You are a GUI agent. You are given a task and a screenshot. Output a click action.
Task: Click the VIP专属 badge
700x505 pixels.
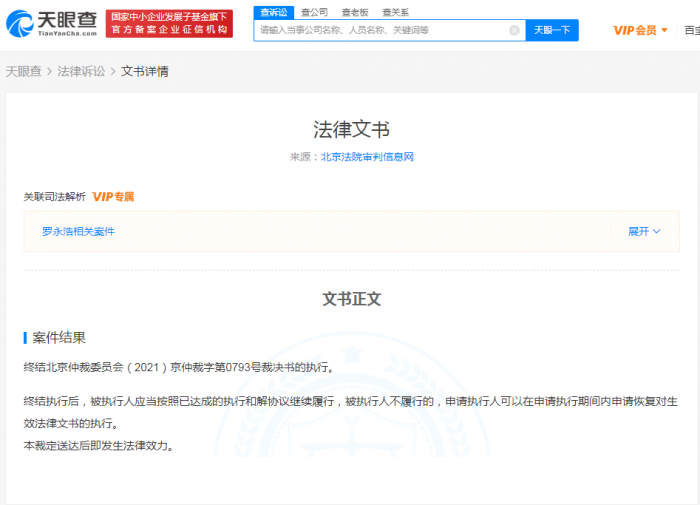[113, 197]
